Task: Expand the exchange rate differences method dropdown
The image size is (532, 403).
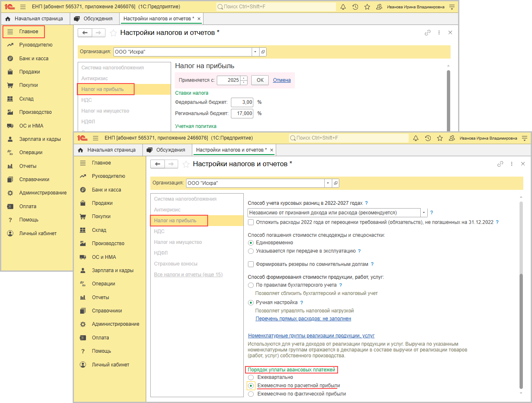Action: 424,213
